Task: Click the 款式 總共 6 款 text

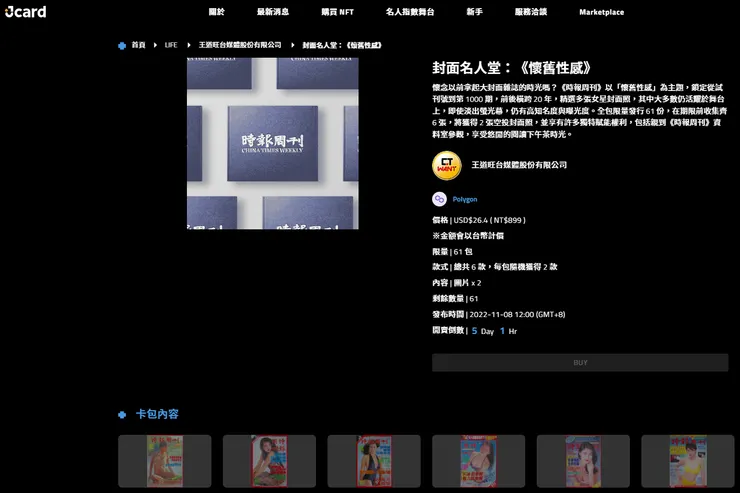Action: tap(495, 267)
